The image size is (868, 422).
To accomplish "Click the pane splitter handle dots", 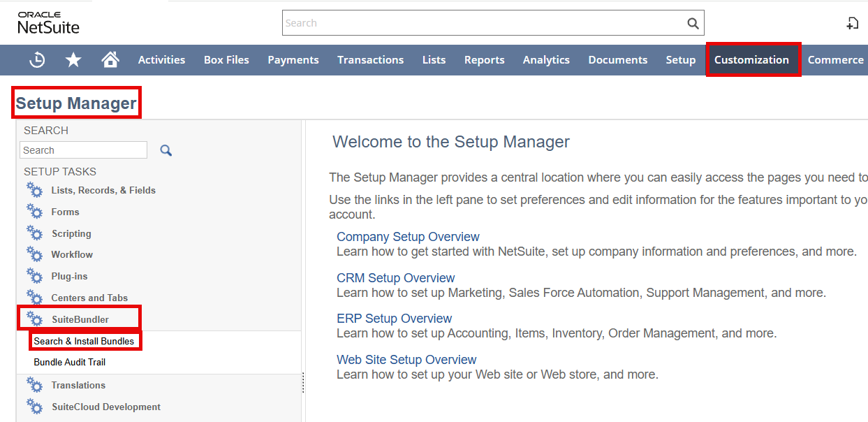I will point(302,383).
